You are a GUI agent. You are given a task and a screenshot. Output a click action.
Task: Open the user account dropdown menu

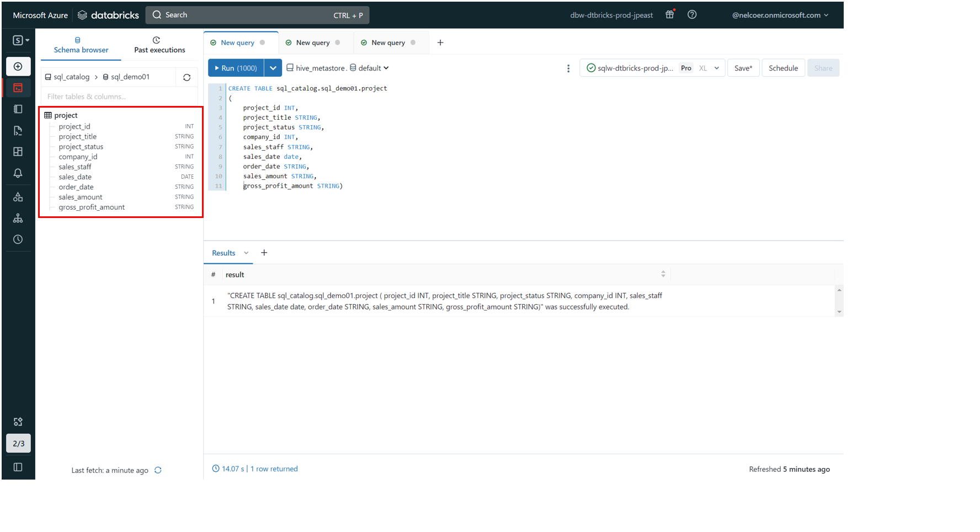780,15
